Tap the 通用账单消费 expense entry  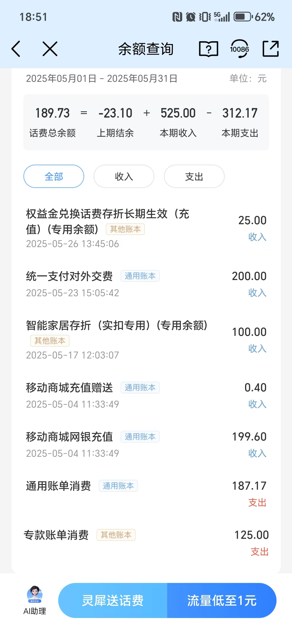tap(58, 486)
